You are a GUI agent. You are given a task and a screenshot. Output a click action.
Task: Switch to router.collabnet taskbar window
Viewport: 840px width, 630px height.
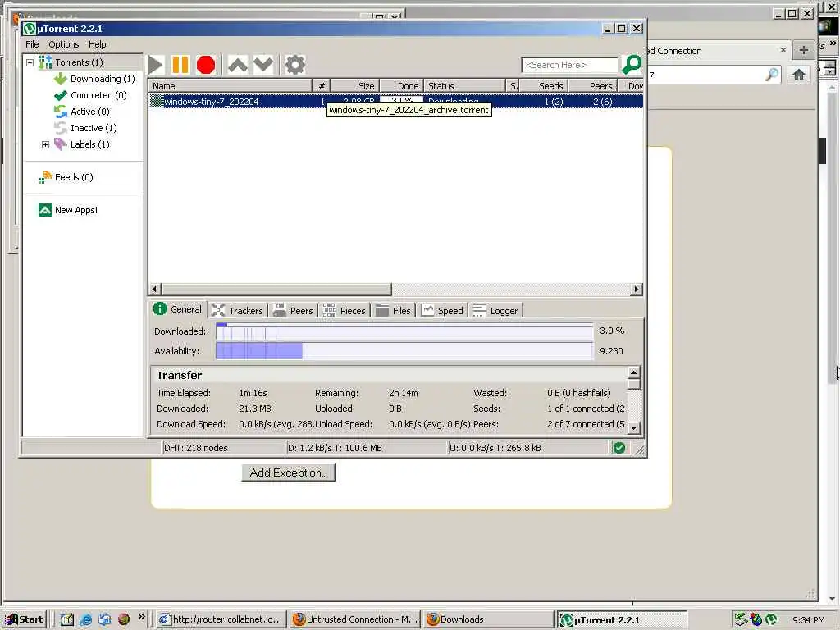(221, 619)
